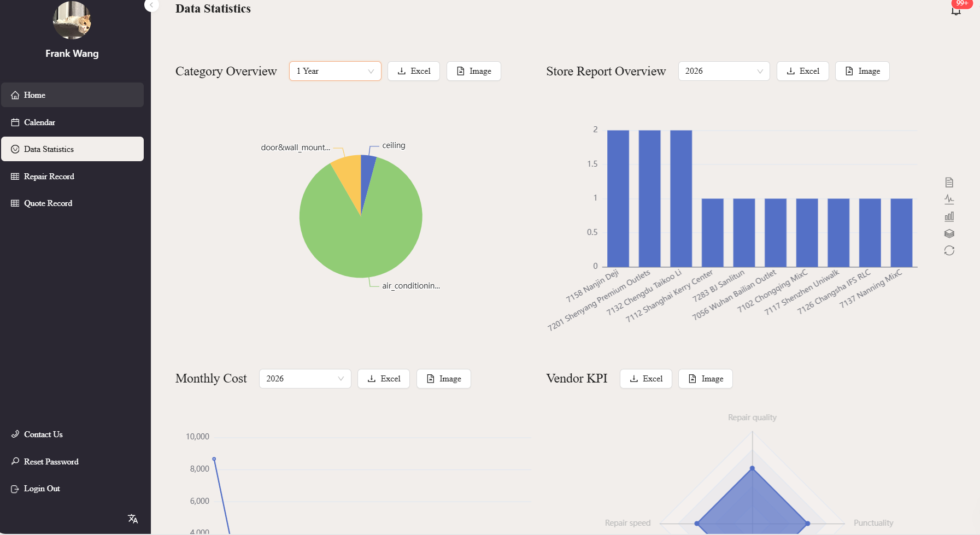Click the '7158 Nanjin Deji' axis label

[x=592, y=286]
